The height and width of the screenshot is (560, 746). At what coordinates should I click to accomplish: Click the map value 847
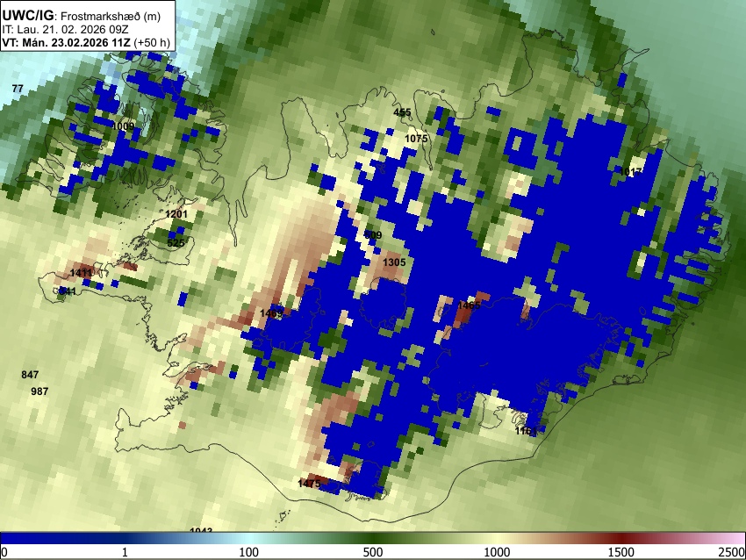pos(30,375)
